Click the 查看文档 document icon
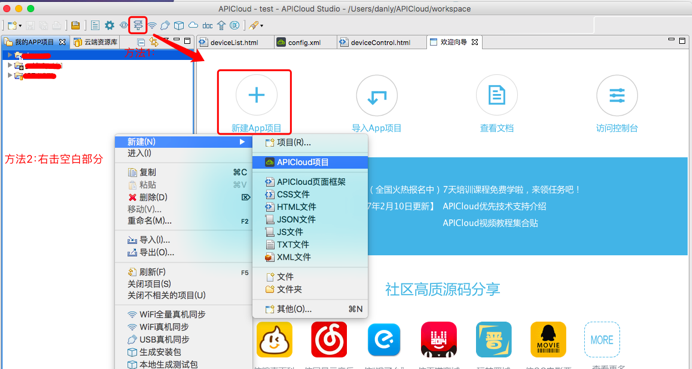 [x=496, y=95]
